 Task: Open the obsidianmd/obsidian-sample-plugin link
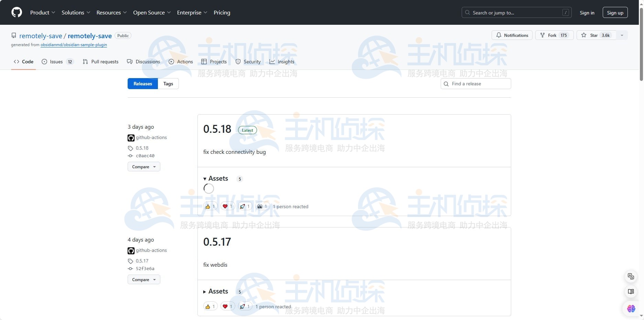pyautogui.click(x=74, y=45)
